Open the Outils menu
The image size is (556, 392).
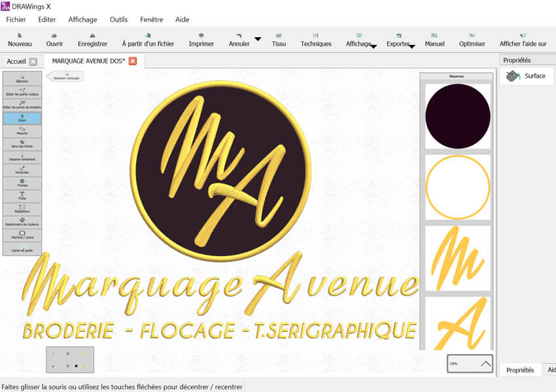point(118,20)
